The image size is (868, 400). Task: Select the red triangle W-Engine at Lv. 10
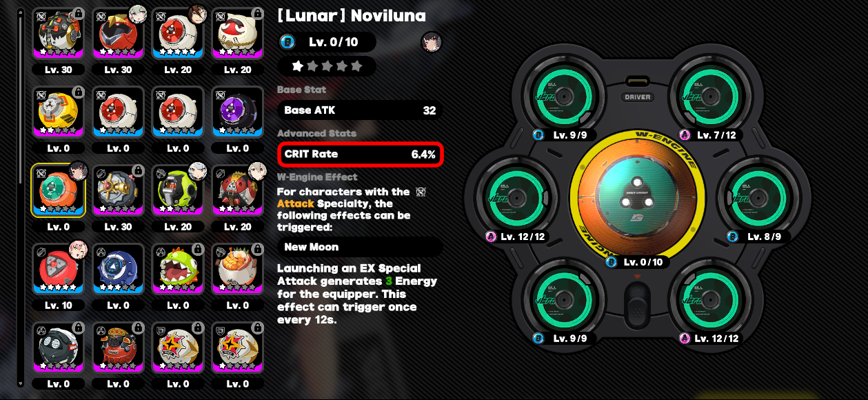(58, 270)
